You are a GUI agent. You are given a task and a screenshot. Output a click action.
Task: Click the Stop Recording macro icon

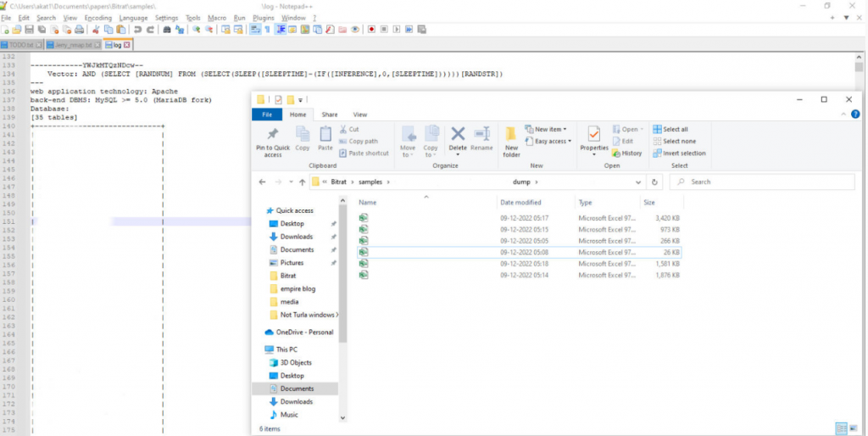coord(384,30)
